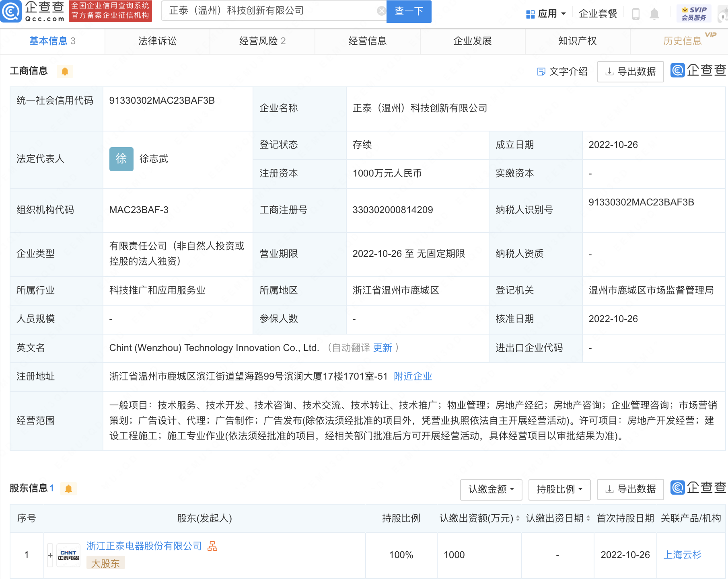Click the 全国企业信用查询系统 red banner
The image size is (728, 579).
(110, 11)
